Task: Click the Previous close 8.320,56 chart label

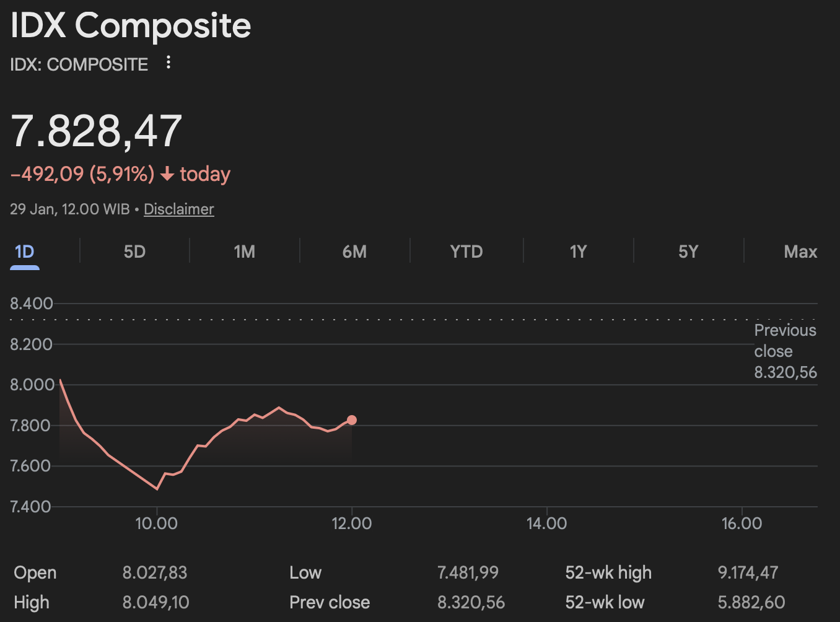Action: 785,351
